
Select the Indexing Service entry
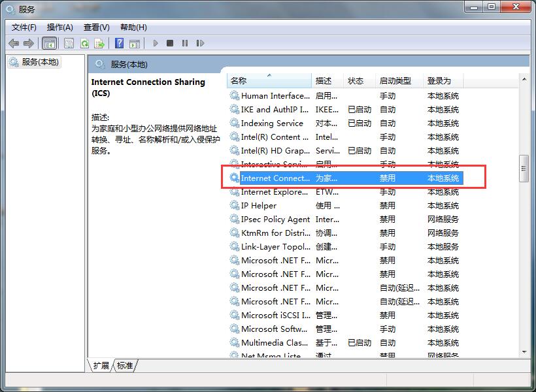[x=270, y=123]
